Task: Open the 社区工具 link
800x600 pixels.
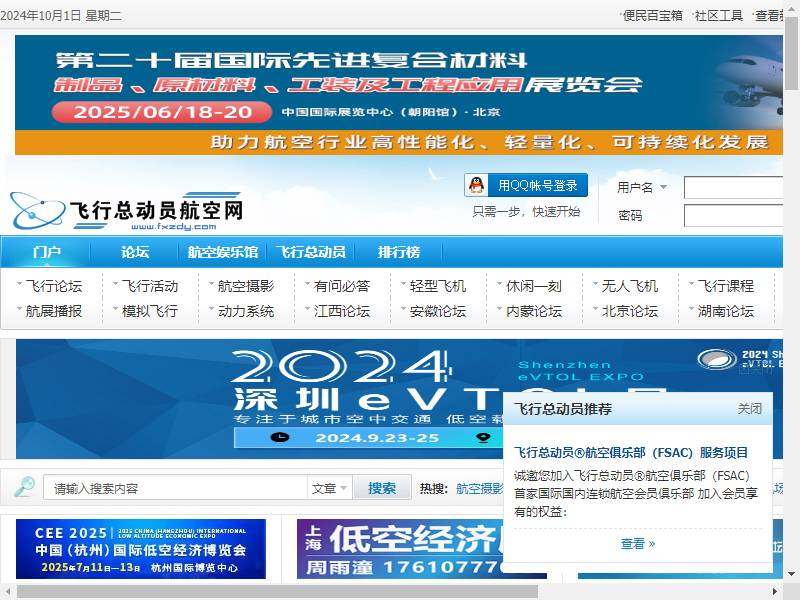Action: click(x=718, y=16)
